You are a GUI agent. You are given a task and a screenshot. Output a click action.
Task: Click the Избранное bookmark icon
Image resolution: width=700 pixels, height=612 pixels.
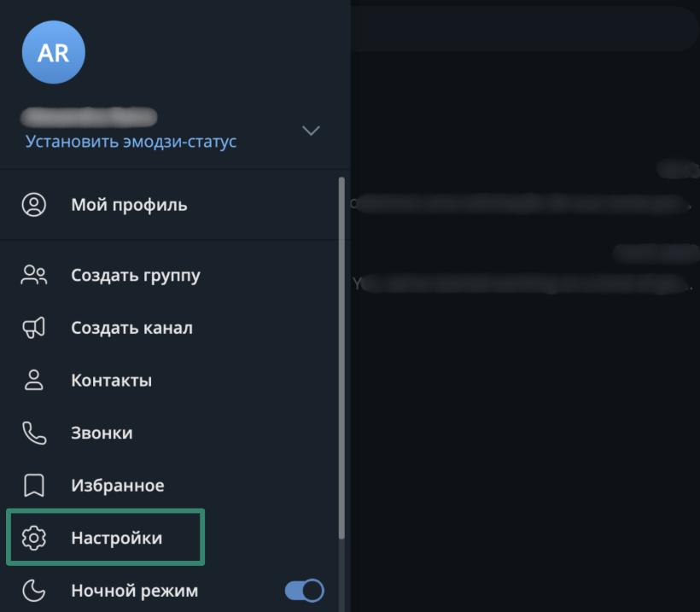pos(34,485)
